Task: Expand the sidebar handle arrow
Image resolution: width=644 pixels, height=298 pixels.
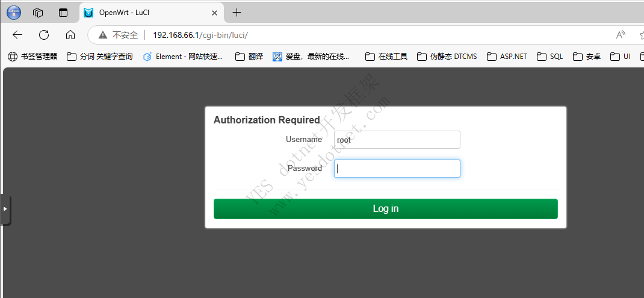Action: (x=5, y=209)
